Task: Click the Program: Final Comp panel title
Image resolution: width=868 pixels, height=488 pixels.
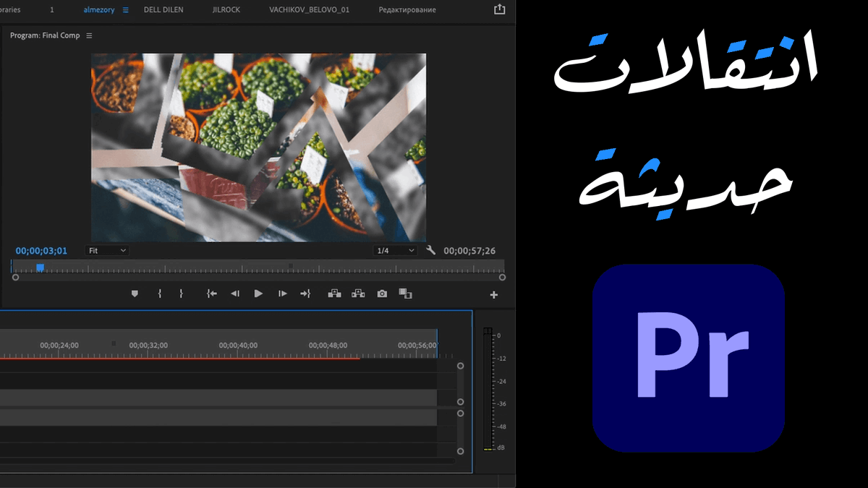Action: 45,35
